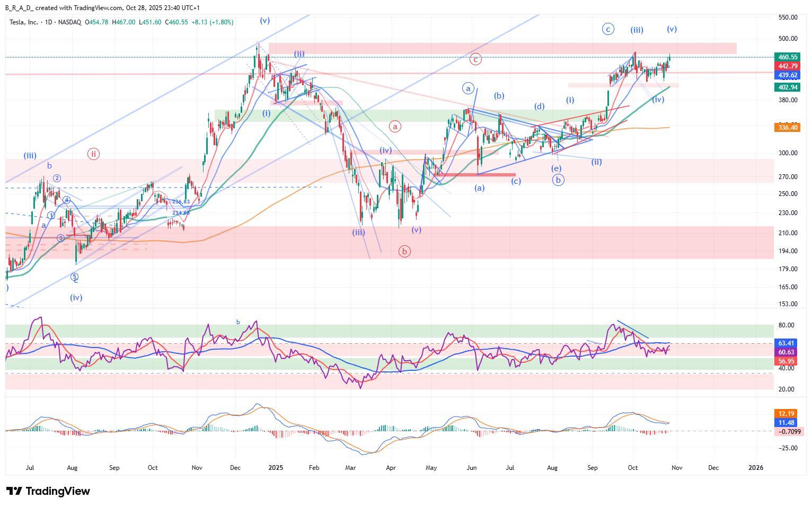This screenshot has width=812, height=507.
Task: Click the 63.41 RSI value label
Action: (x=787, y=343)
